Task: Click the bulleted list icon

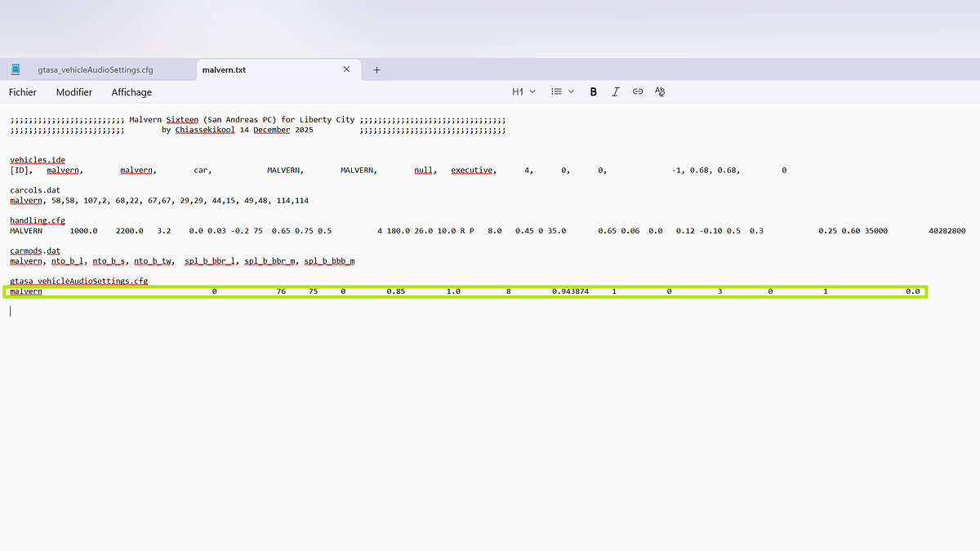Action: point(556,92)
